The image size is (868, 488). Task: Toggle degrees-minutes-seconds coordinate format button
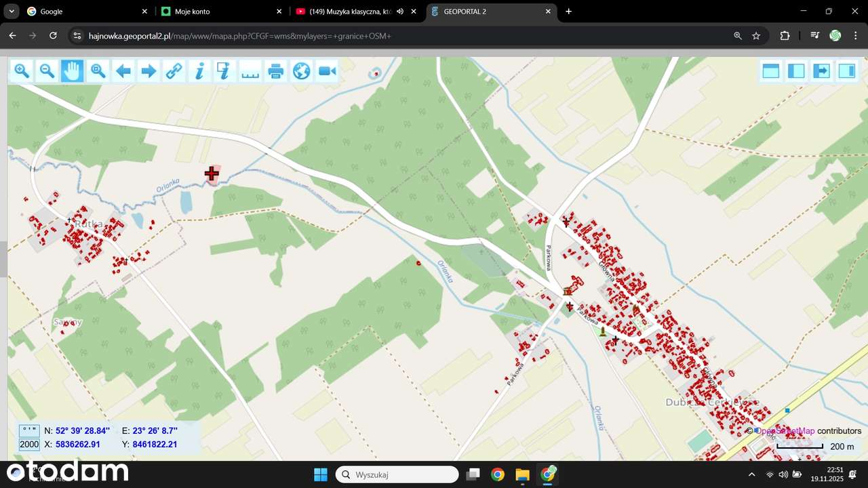tap(29, 430)
